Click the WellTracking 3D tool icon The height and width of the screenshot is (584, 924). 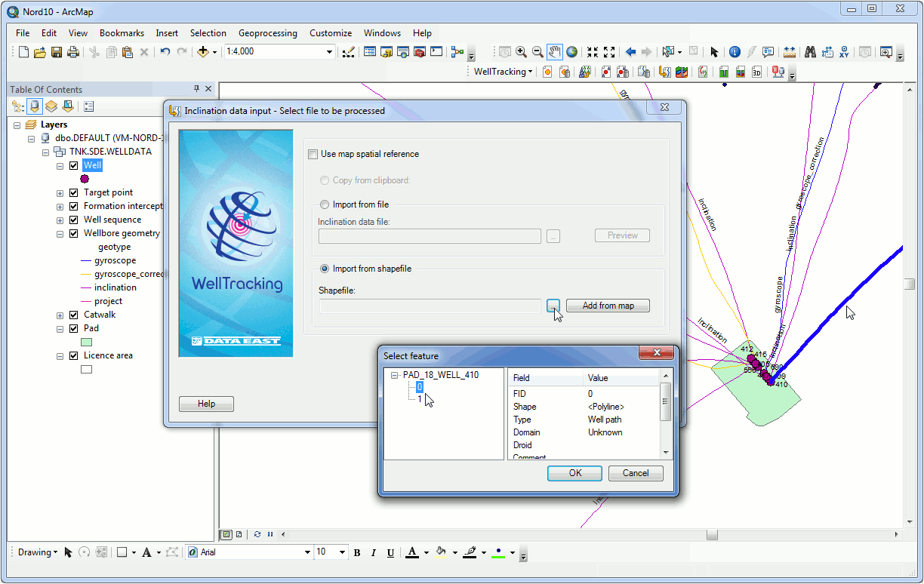coord(756,72)
